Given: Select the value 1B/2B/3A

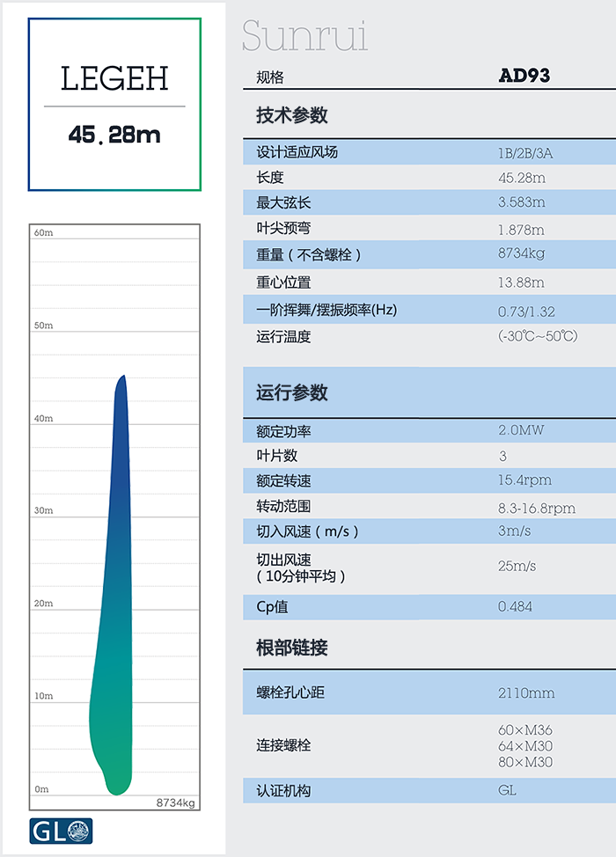Looking at the screenshot, I should click(x=525, y=153).
